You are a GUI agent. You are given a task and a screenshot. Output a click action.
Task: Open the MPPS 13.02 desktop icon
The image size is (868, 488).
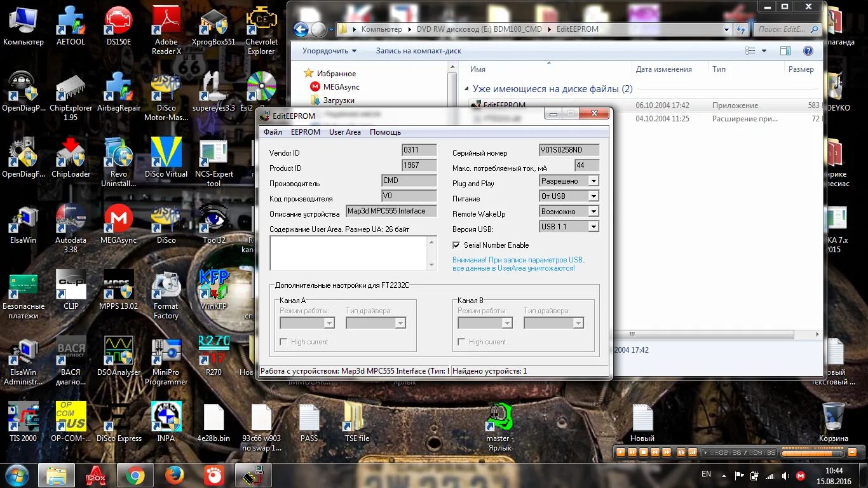[119, 291]
